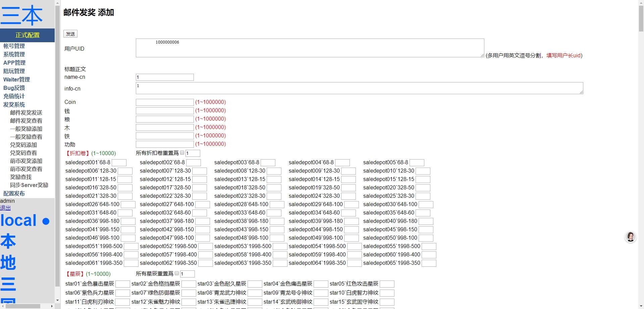The image size is (644, 309).
Task: Enable the 所有星辰重置爲 checkbox
Action: pos(177,273)
